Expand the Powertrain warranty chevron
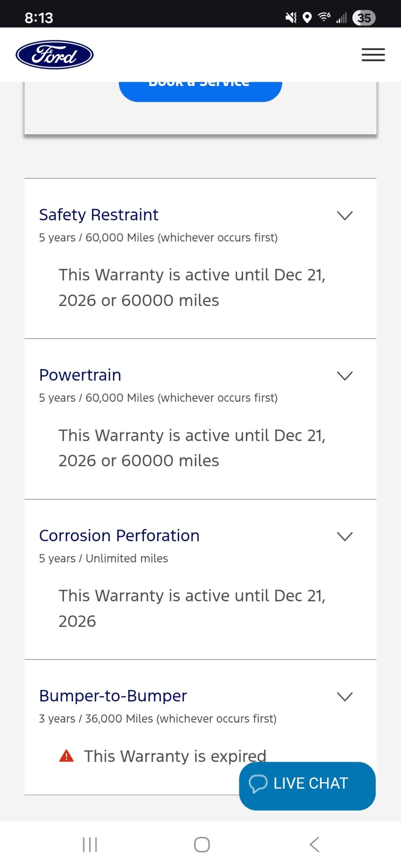The width and height of the screenshot is (401, 868). point(345,376)
